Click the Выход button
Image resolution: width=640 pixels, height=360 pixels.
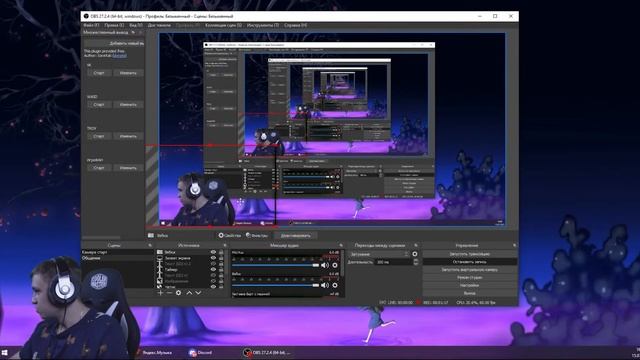coord(470,293)
